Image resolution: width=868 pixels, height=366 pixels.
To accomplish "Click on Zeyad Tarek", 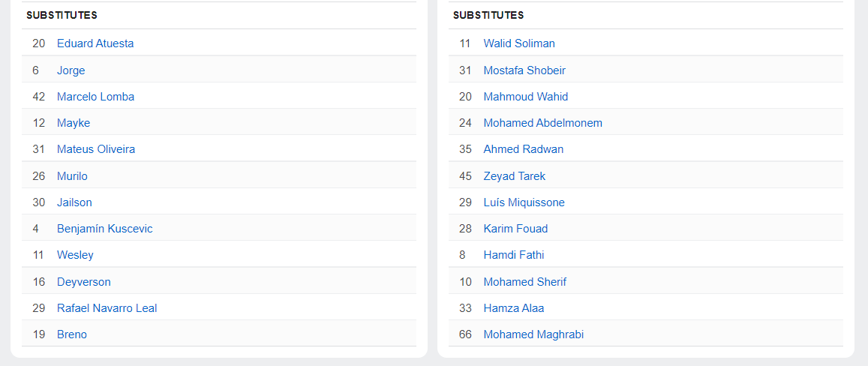I will pyautogui.click(x=514, y=176).
